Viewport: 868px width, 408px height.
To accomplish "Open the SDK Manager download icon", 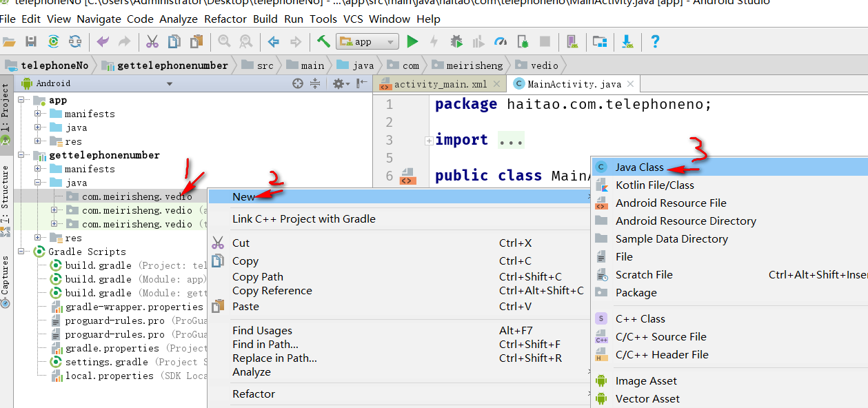I will [x=627, y=42].
